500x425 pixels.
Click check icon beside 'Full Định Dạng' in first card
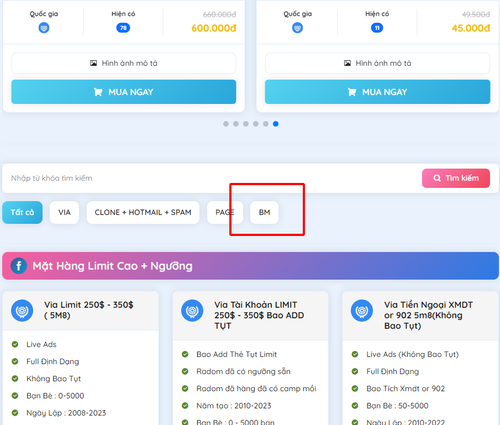15,361
